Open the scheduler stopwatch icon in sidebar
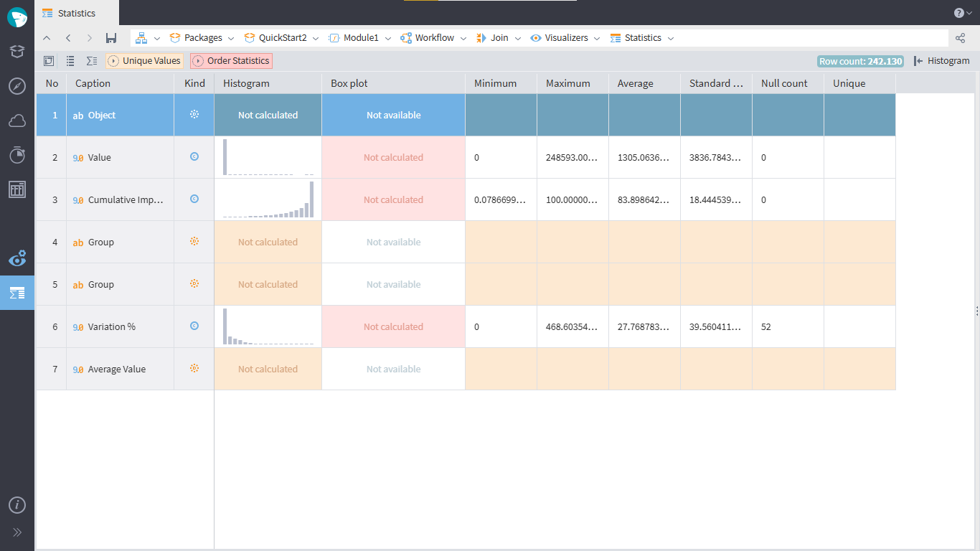This screenshot has width=980, height=551. tap(17, 154)
